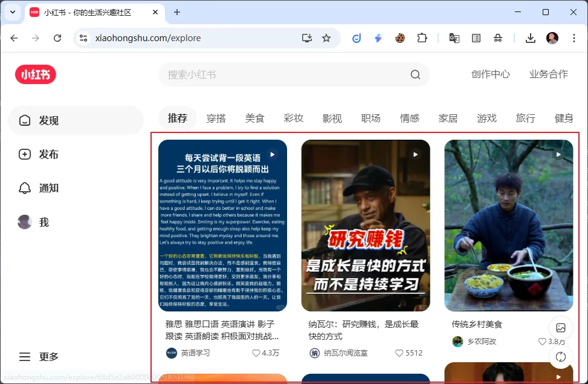
Task: Like the 纳瓦尔 post with 5512 likes
Action: (399, 353)
